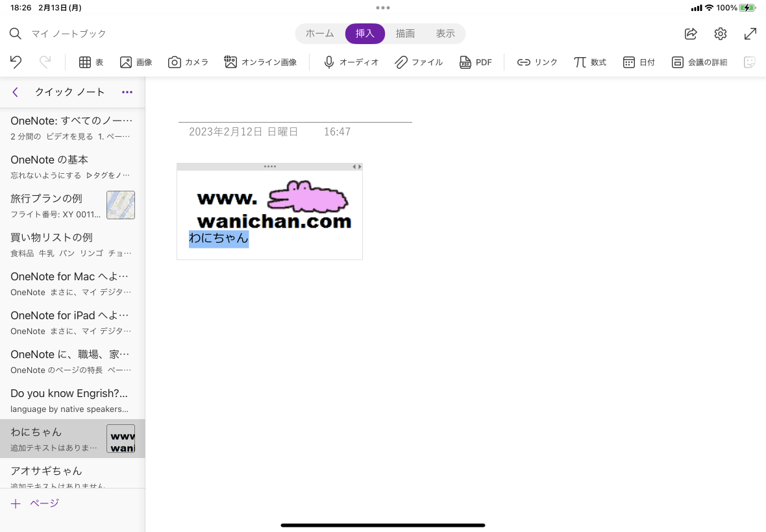Undo the last action

16,62
